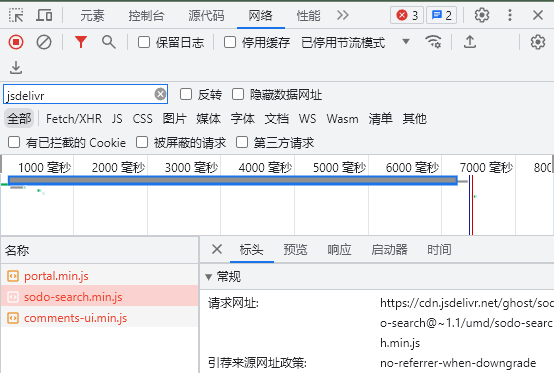Open network panel settings gear
Viewport: 554px width, 373px height.
538,42
